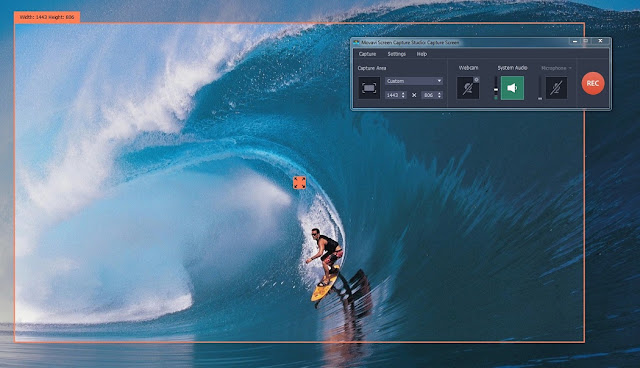Click the orange move-frame crosshair handle
The height and width of the screenshot is (368, 640).
pyautogui.click(x=300, y=183)
